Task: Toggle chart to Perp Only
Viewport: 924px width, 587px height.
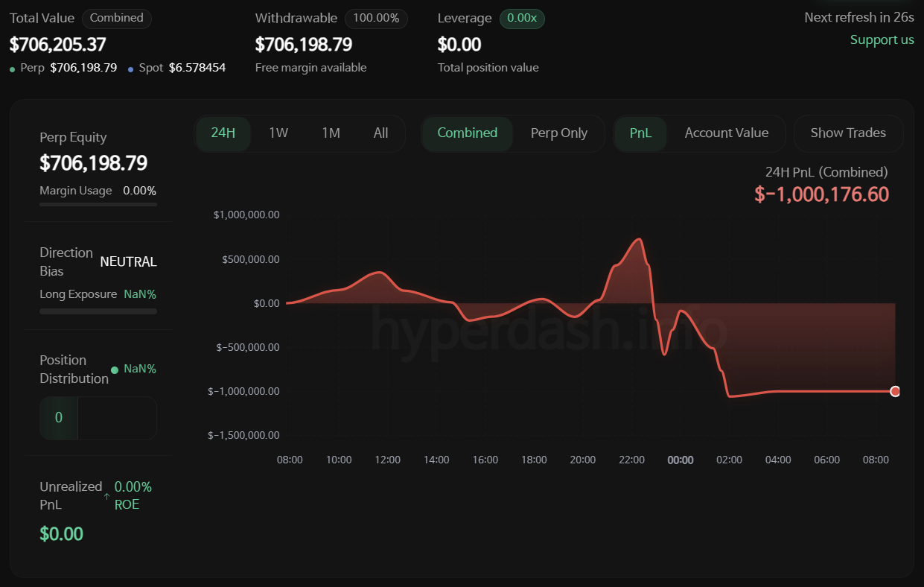Action: pyautogui.click(x=558, y=133)
